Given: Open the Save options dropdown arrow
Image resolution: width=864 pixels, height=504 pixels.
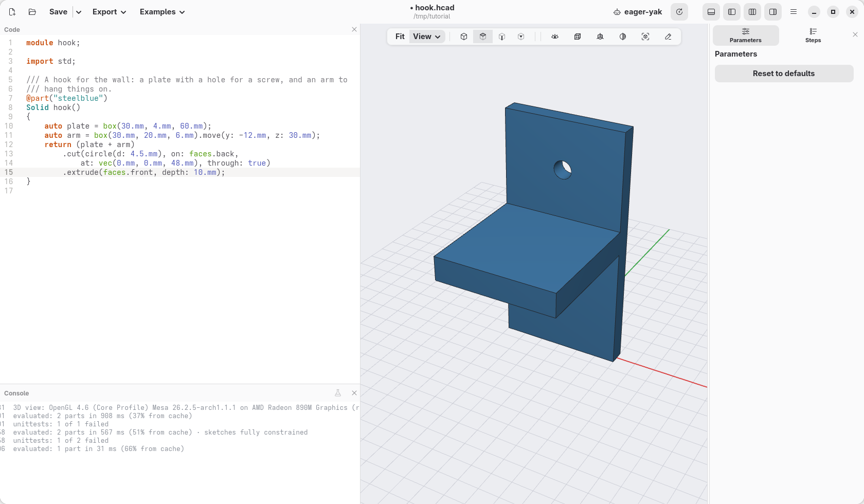Looking at the screenshot, I should coord(79,12).
